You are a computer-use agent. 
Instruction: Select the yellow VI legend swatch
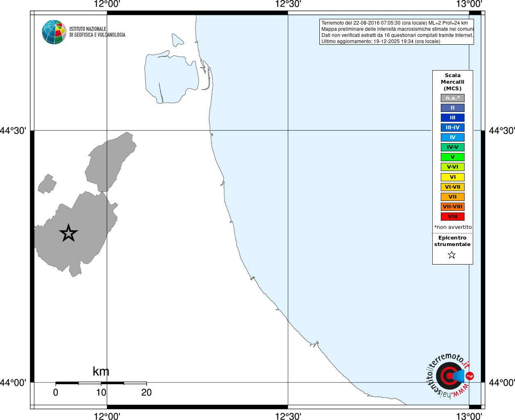pyautogui.click(x=453, y=177)
